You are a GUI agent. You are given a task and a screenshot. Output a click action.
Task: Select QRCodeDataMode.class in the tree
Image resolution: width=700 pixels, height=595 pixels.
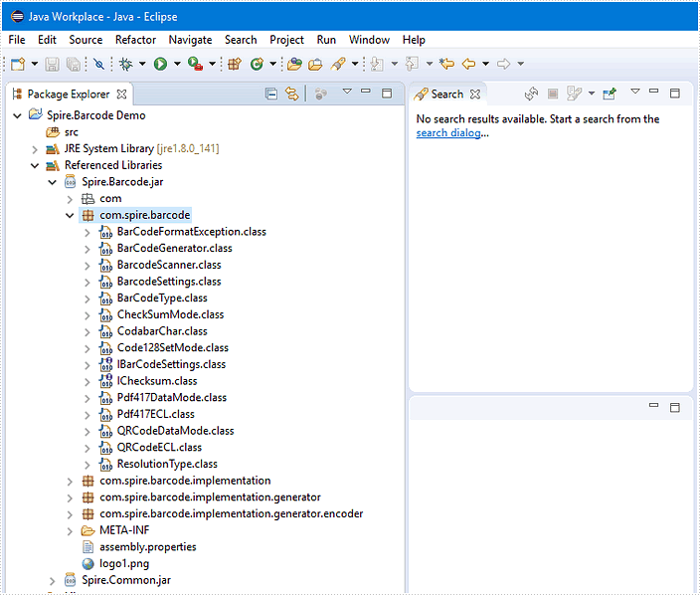175,431
